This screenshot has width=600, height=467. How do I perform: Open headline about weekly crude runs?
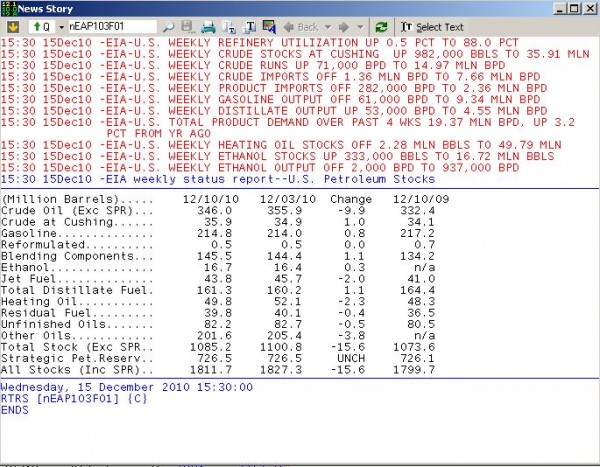tap(253, 65)
